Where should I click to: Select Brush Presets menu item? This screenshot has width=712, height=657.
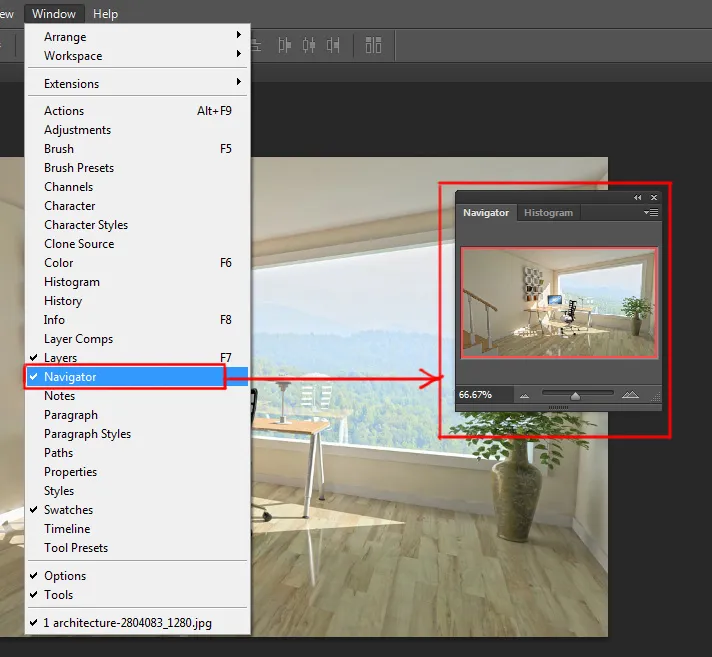click(x=138, y=168)
